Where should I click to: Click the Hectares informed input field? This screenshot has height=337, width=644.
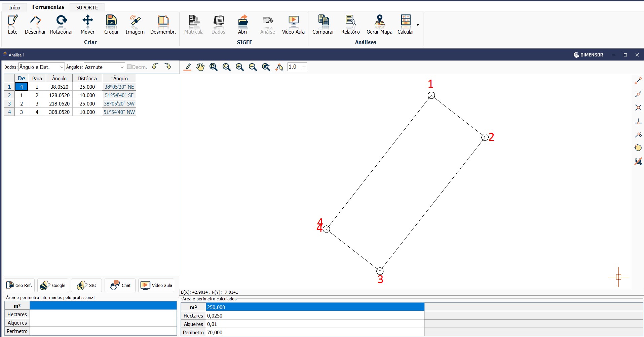tap(103, 314)
